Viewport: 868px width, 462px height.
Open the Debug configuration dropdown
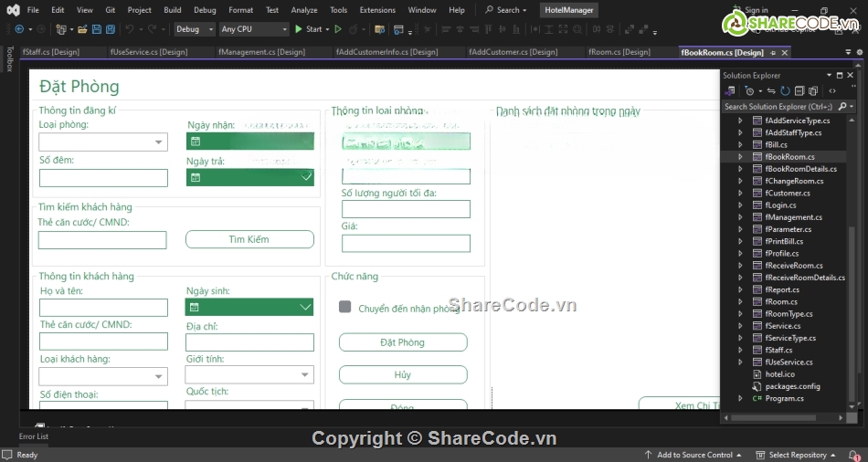pyautogui.click(x=195, y=29)
